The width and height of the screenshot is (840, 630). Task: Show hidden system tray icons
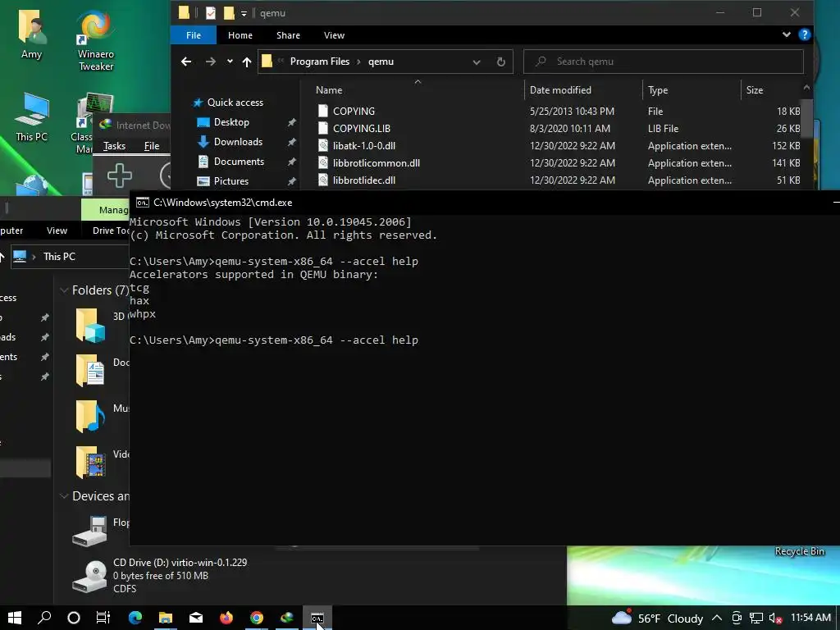717,619
